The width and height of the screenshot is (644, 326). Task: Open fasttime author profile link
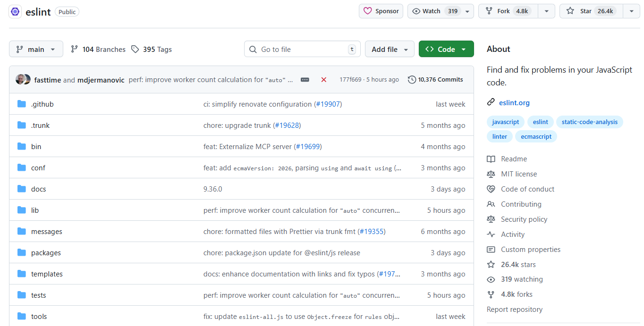(48, 80)
